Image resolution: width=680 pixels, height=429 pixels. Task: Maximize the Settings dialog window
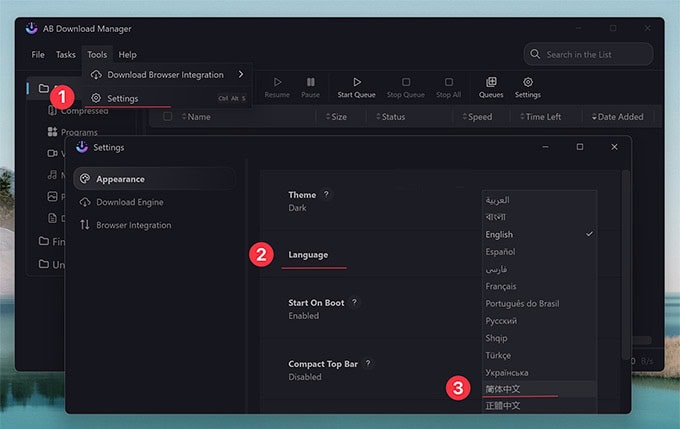pos(580,147)
